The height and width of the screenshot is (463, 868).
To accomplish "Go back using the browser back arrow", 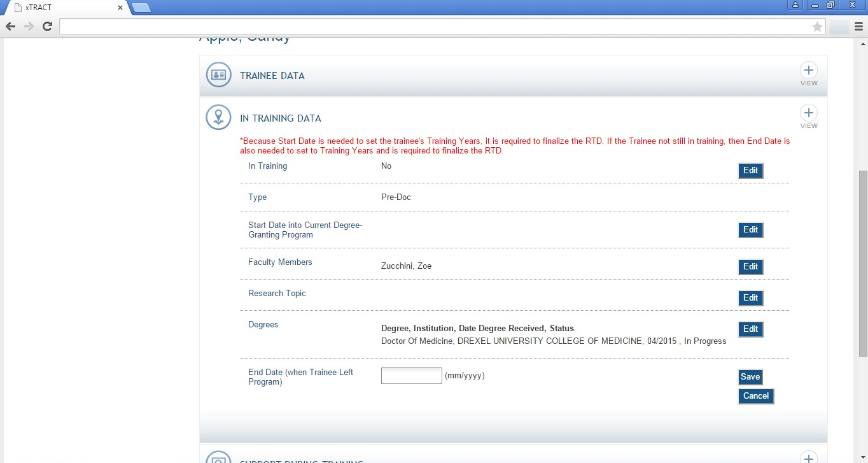I will pos(10,26).
